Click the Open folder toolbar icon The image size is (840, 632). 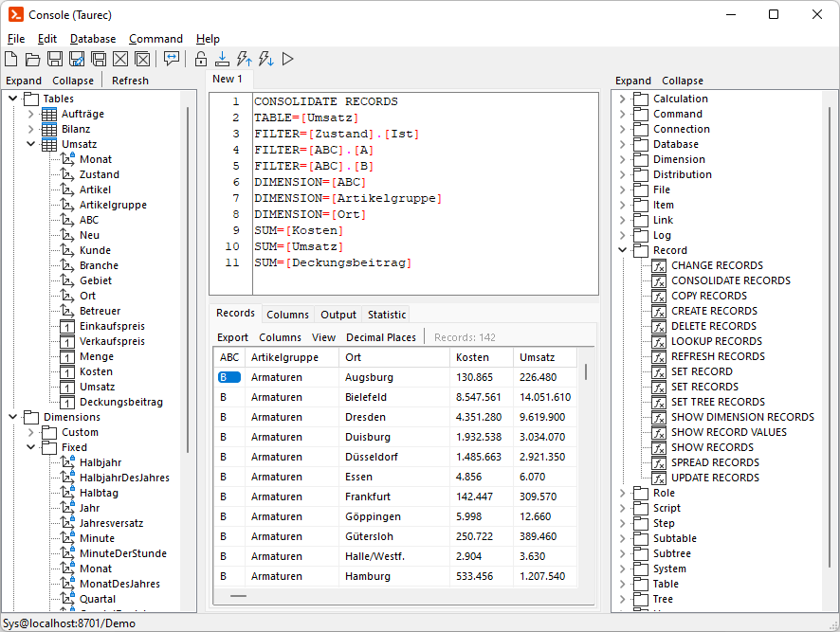point(33,59)
